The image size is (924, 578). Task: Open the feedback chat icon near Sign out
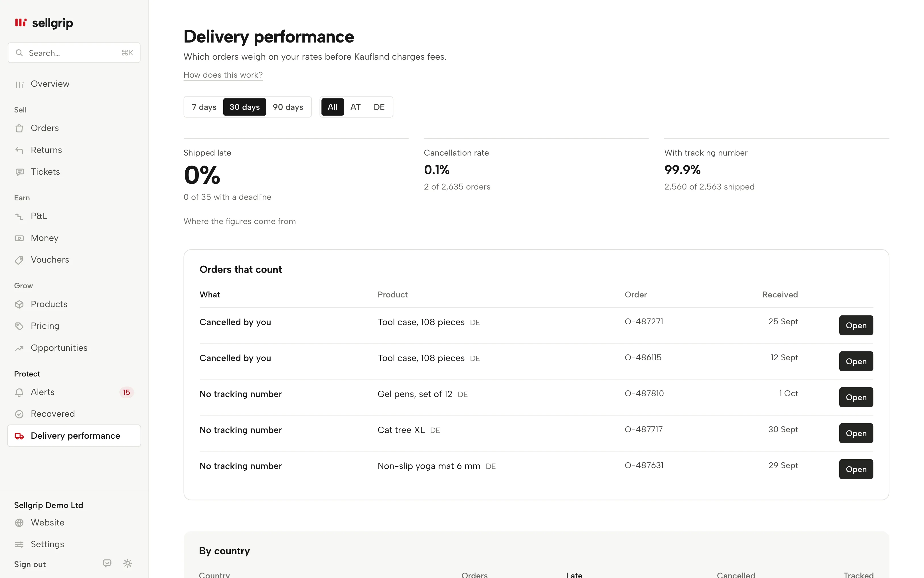107,563
